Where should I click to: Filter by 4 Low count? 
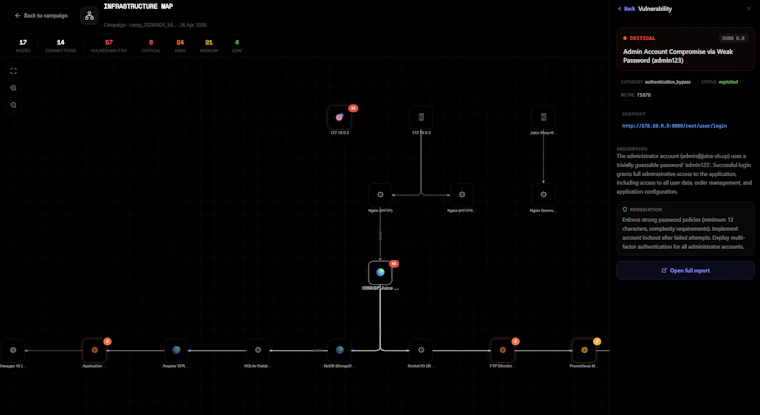pyautogui.click(x=237, y=46)
